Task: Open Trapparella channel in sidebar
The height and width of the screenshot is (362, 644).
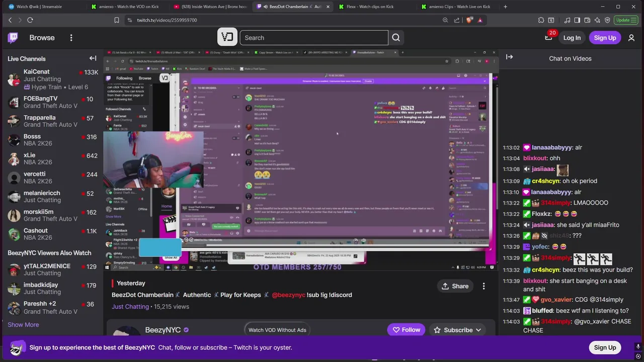Action: tap(53, 121)
